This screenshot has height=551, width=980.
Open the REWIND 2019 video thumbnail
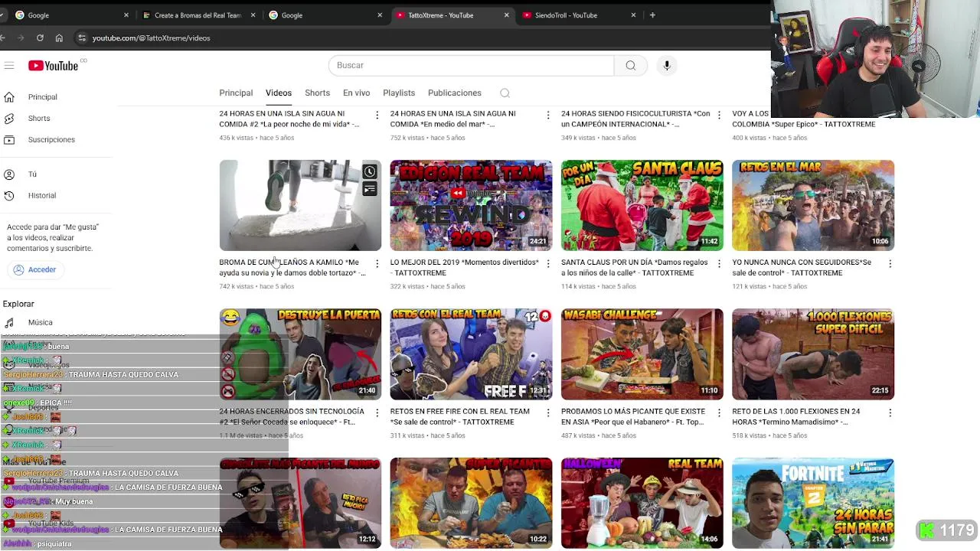click(x=471, y=205)
